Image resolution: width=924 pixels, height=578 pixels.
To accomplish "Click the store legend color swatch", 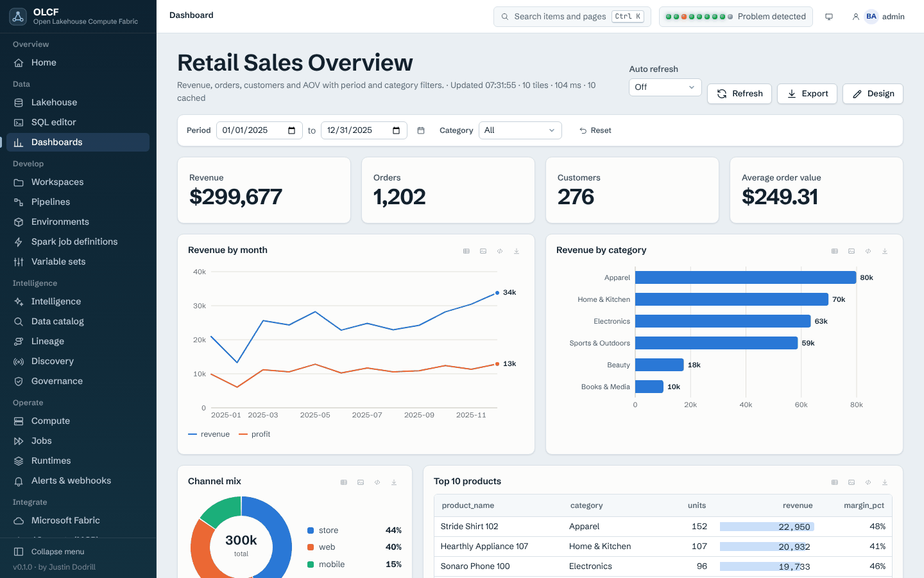I will (311, 530).
